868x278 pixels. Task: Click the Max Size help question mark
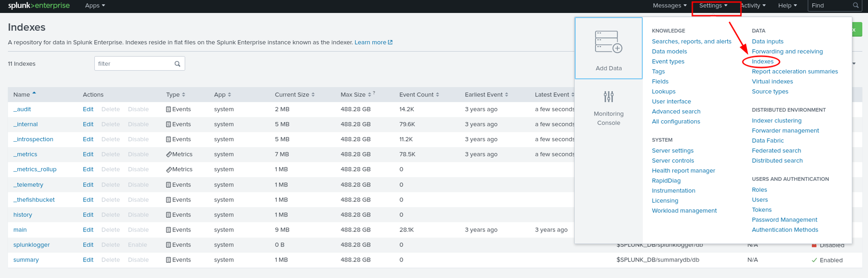pos(374,93)
